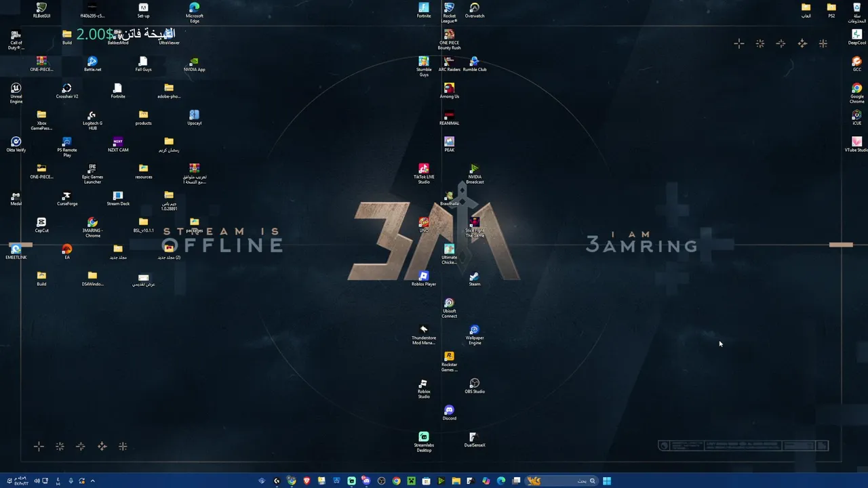The width and height of the screenshot is (868, 488).
Task: Launch the OBS Studio desktop shortcut
Action: click(x=475, y=386)
